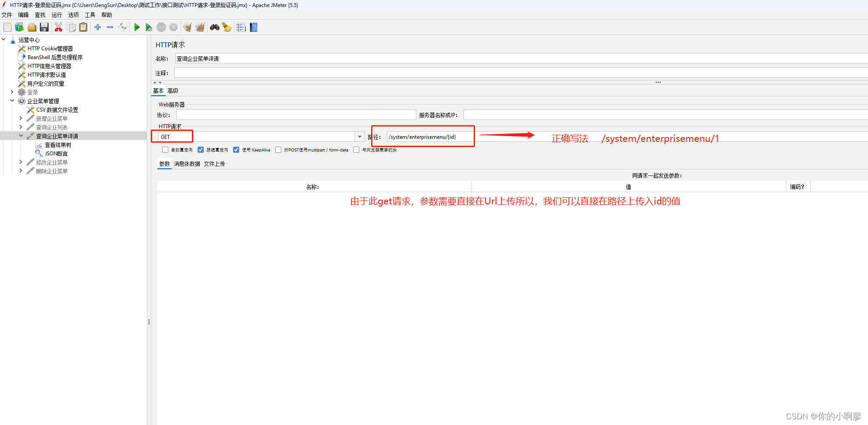Open the 工具 menu
The height and width of the screenshot is (425, 868).
[90, 15]
